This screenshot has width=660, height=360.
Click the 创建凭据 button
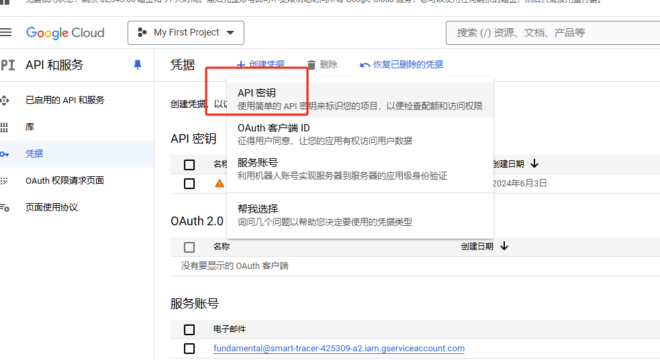click(261, 64)
